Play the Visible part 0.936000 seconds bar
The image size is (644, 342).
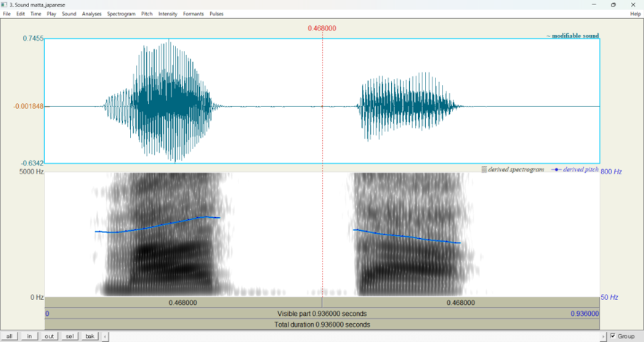[x=322, y=314]
